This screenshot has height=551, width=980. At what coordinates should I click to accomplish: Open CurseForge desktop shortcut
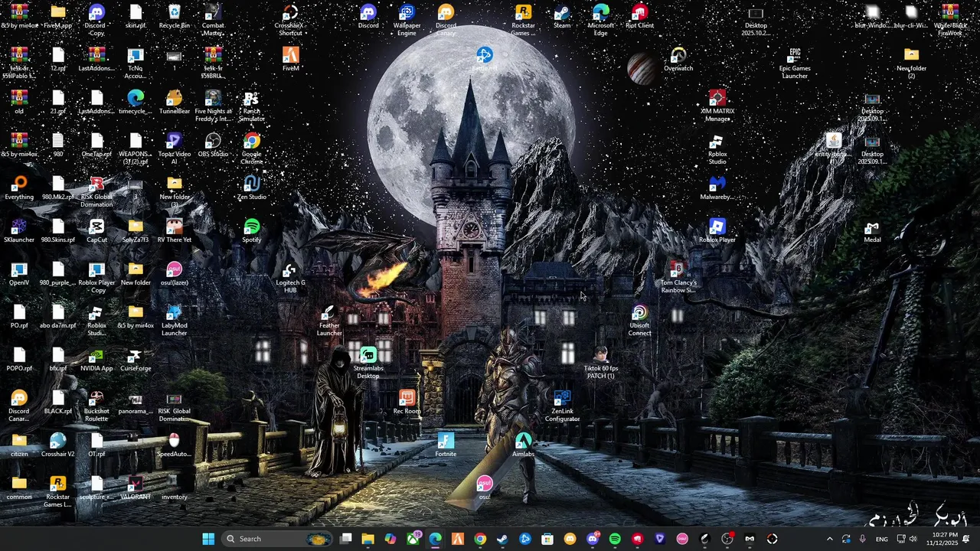[136, 360]
